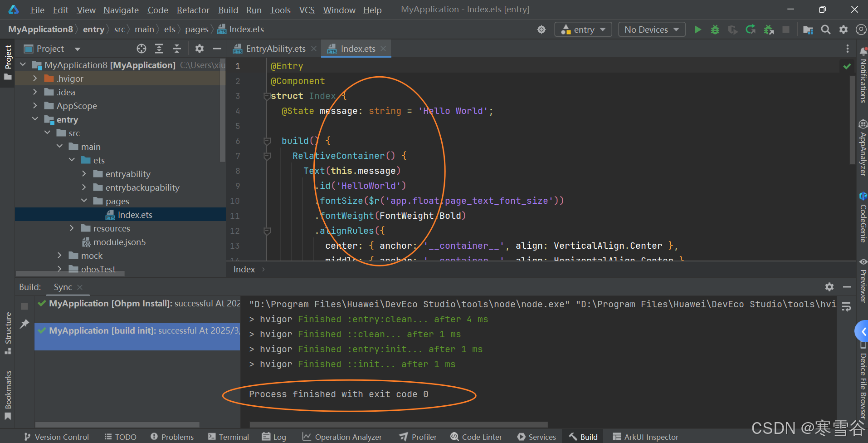
Task: Open the File menu
Action: coord(37,10)
